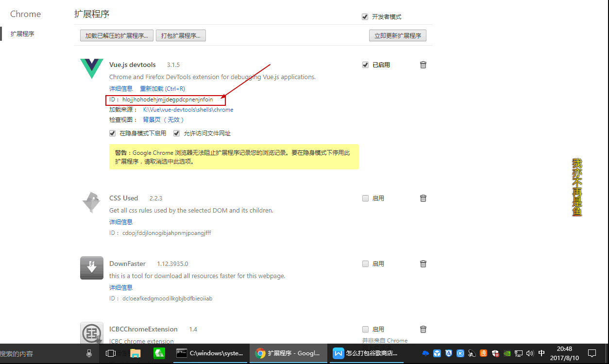This screenshot has height=364, width=609.
Task: Click the microphone icon in taskbar search
Action: point(89,353)
